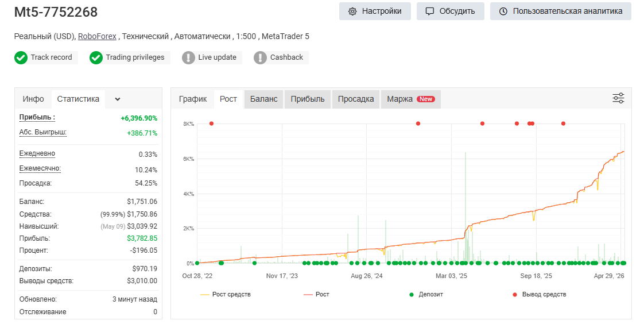The image size is (644, 324).
Task: Click the Trading privileges badge label
Action: 135,57
